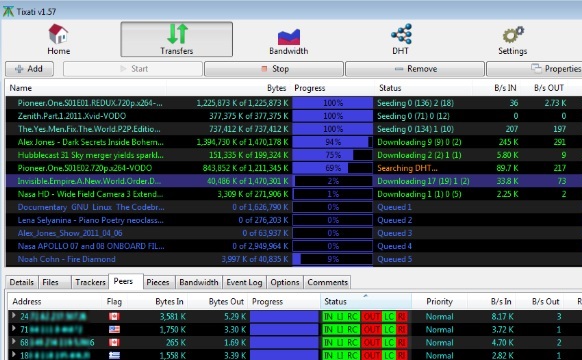Click the Tixati app logo in title bar
The height and width of the screenshot is (360, 582).
8,12
